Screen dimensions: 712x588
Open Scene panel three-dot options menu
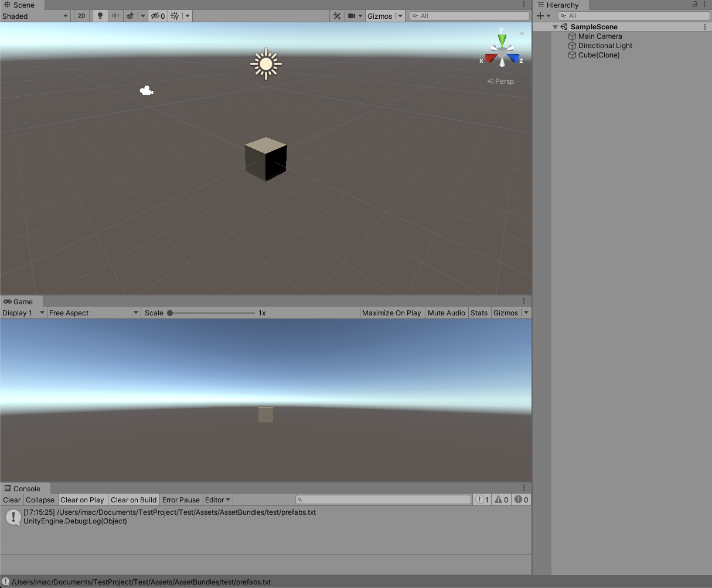click(524, 5)
